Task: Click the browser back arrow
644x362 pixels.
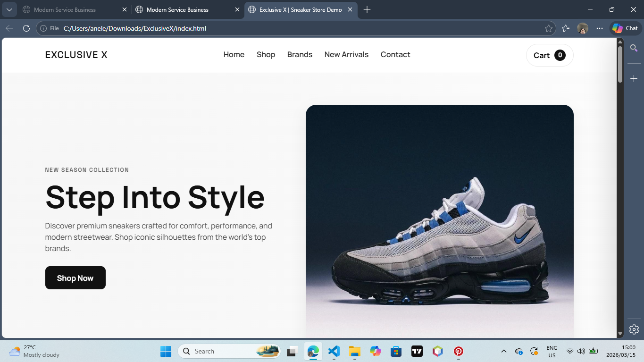Action: point(9,28)
